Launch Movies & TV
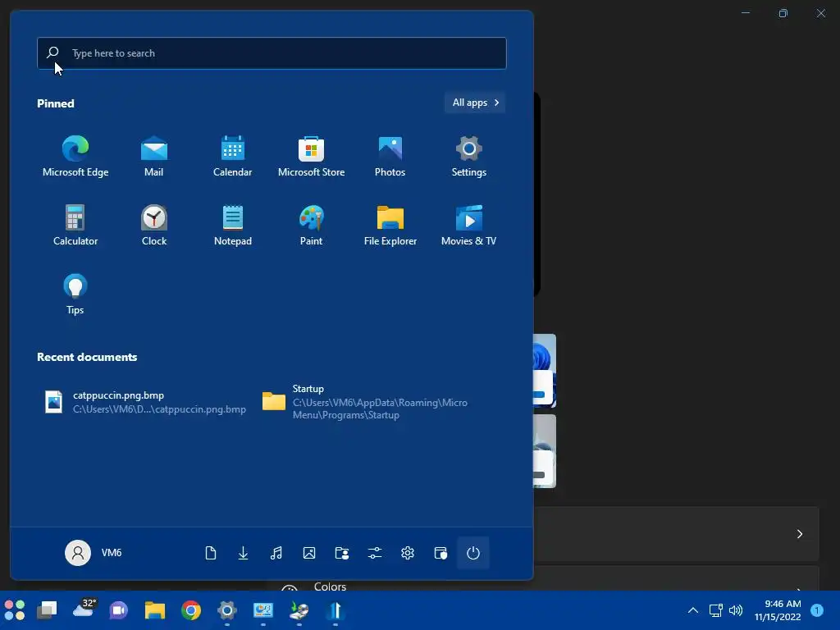 point(468,225)
